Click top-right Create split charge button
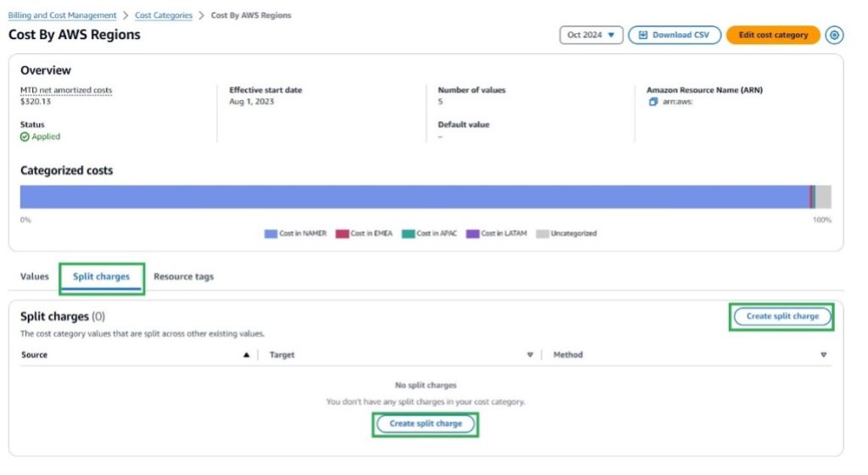This screenshot has width=868, height=475. click(x=782, y=316)
